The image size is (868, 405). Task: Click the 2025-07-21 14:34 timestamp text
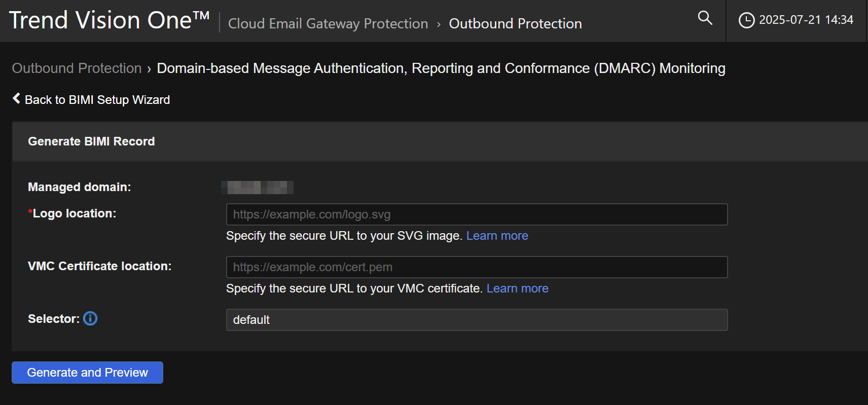coord(806,20)
